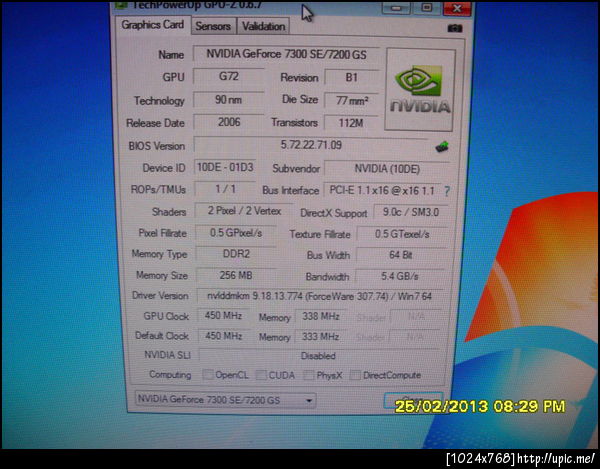Click the Pixel Fillrate 0.5 GPixel/s value
The width and height of the screenshot is (600, 469).
click(236, 233)
